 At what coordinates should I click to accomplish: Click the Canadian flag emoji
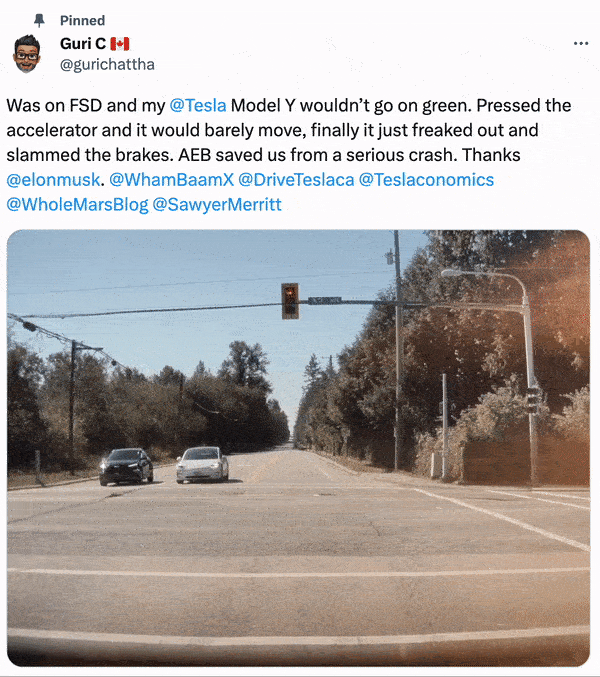(x=120, y=44)
